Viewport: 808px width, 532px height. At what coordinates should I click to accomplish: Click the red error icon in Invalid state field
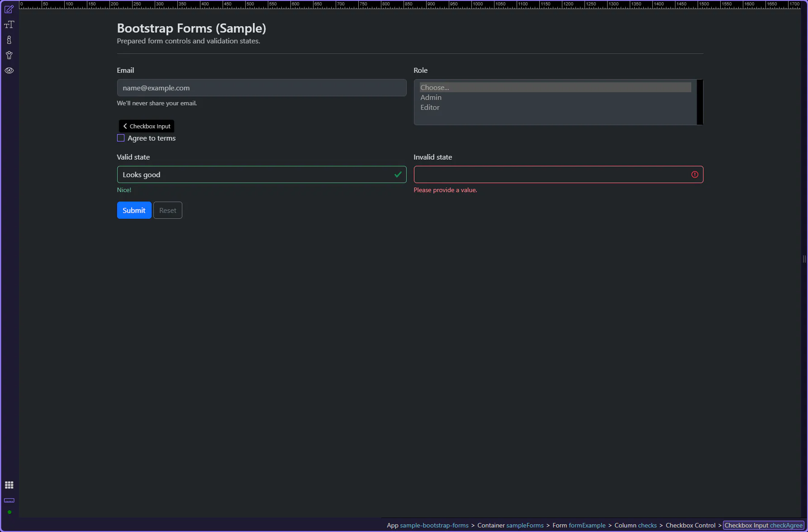pyautogui.click(x=694, y=174)
